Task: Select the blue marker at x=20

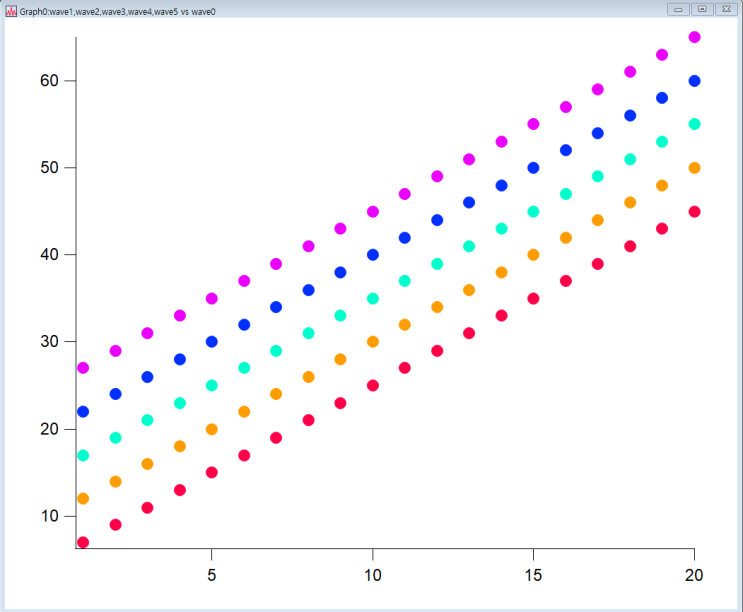Action: [694, 81]
